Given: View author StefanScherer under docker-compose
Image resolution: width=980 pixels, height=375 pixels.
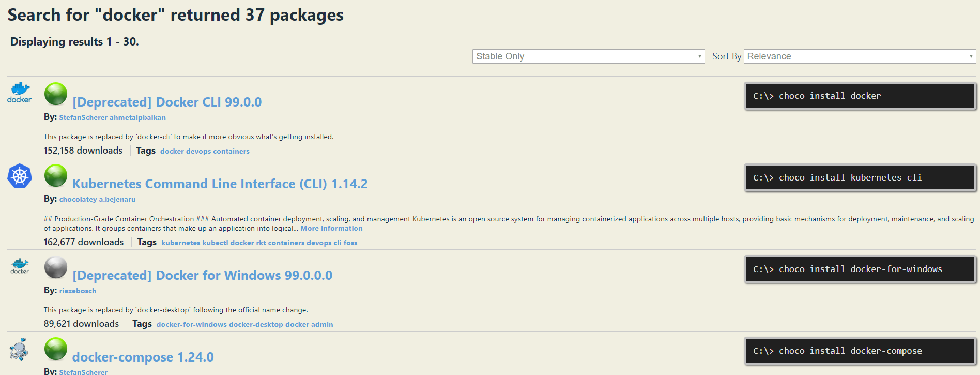Looking at the screenshot, I should (x=83, y=372).
